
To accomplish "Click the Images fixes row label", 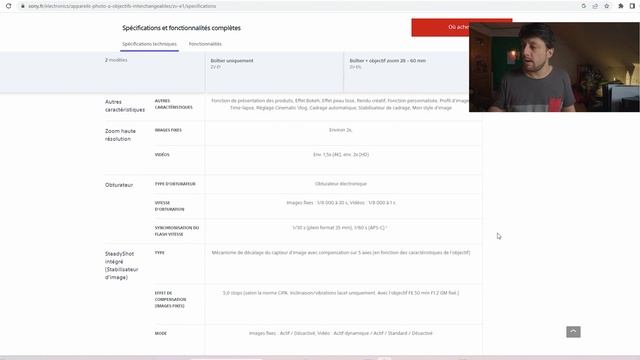I will pyautogui.click(x=168, y=130).
